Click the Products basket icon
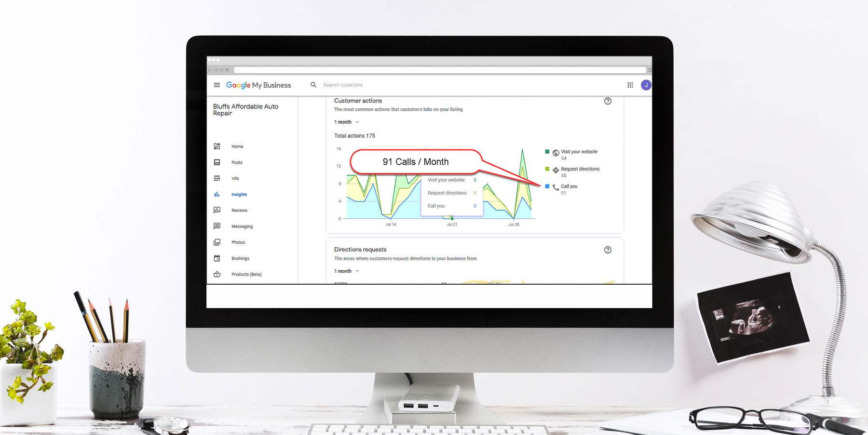This screenshot has height=435, width=868. pos(217,275)
